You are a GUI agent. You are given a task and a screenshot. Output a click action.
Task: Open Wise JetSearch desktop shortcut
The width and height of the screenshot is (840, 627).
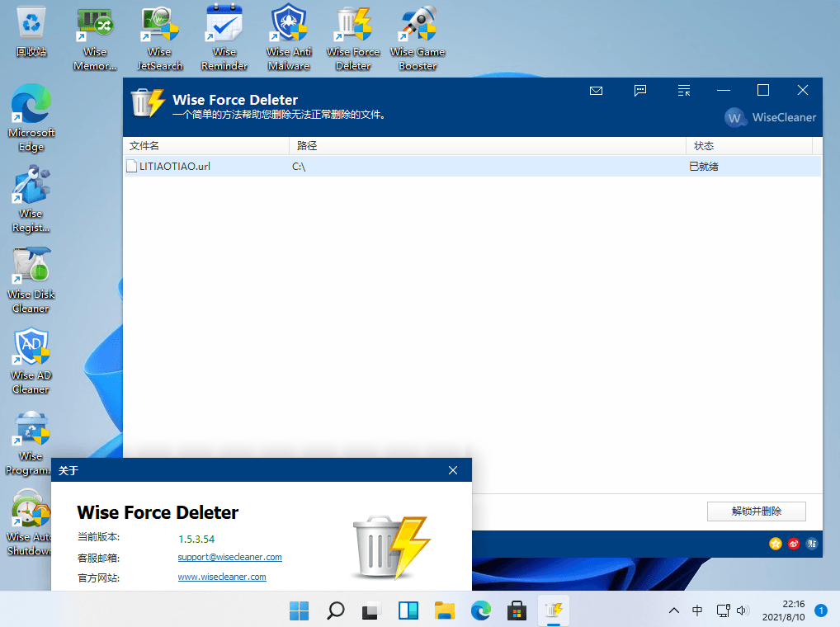click(159, 39)
